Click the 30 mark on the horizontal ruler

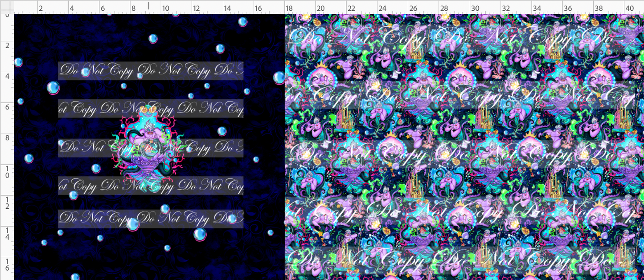tap(475, 8)
